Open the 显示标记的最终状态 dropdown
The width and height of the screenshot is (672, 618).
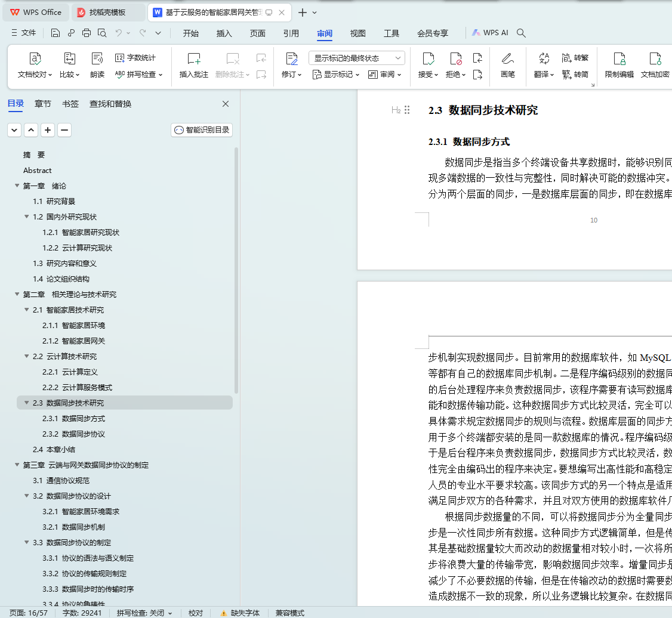coord(356,58)
